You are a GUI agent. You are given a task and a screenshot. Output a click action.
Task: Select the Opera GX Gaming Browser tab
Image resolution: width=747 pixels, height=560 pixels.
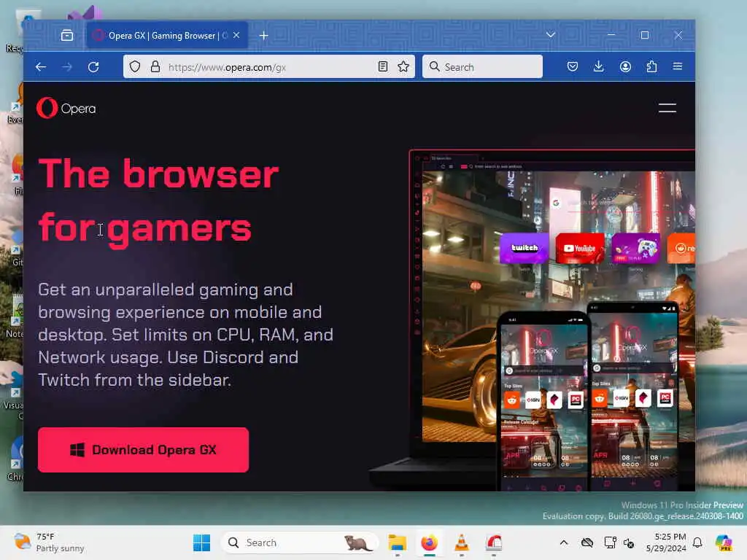167,35
